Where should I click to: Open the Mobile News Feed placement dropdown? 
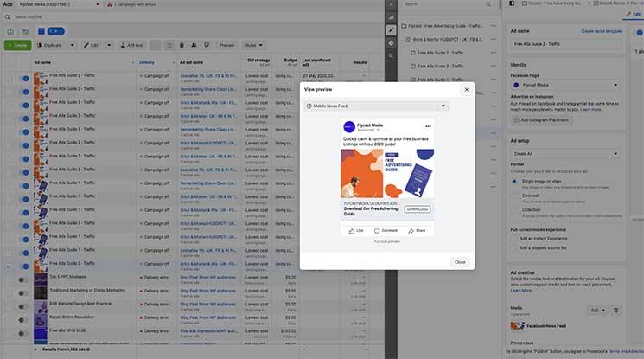[376, 106]
